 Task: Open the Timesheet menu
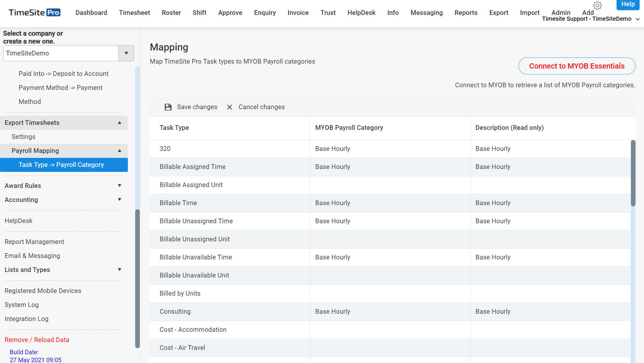coord(134,13)
